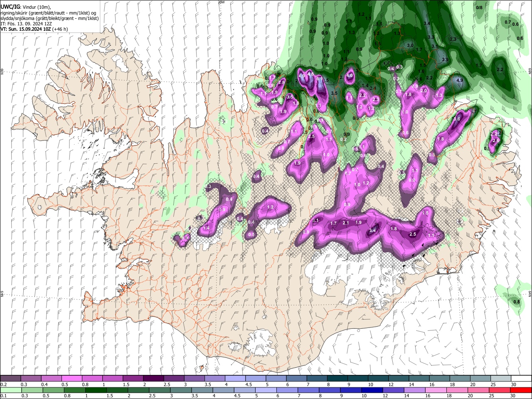The height and width of the screenshot is (399, 532).
Task: Click the "6.1" precipitation value on the map
Action: [319, 79]
